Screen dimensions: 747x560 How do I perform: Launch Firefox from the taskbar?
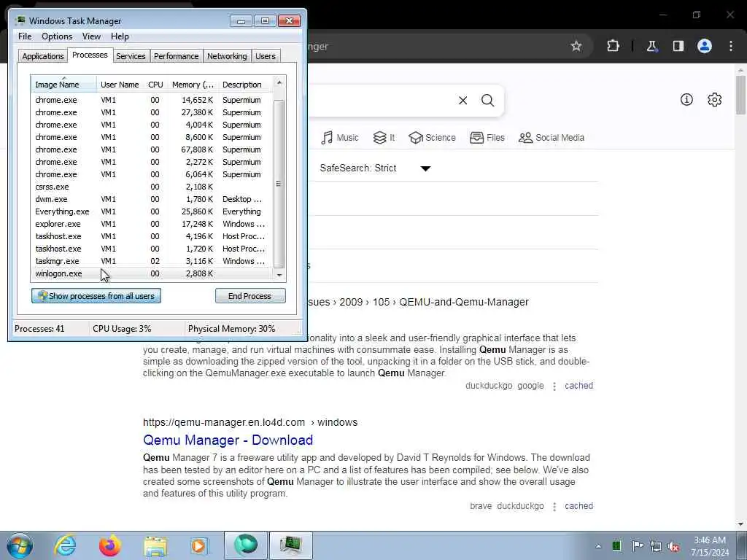click(x=109, y=545)
